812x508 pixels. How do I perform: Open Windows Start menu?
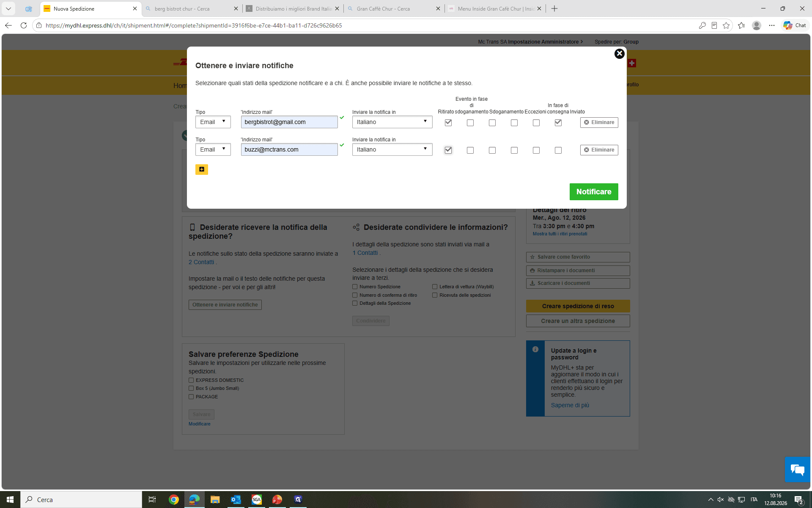[10, 500]
